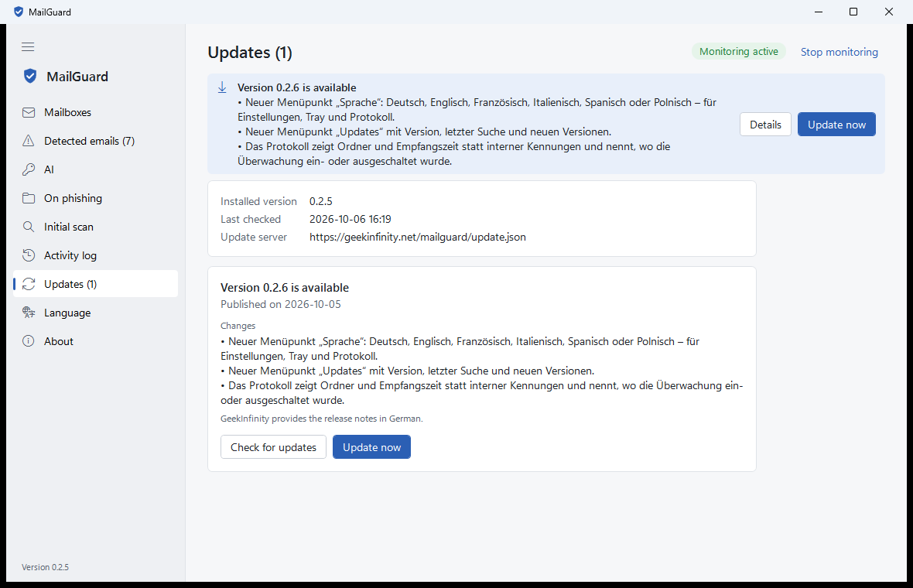The width and height of the screenshot is (913, 588).
Task: Click the 'Update server' label
Action: pyautogui.click(x=254, y=237)
